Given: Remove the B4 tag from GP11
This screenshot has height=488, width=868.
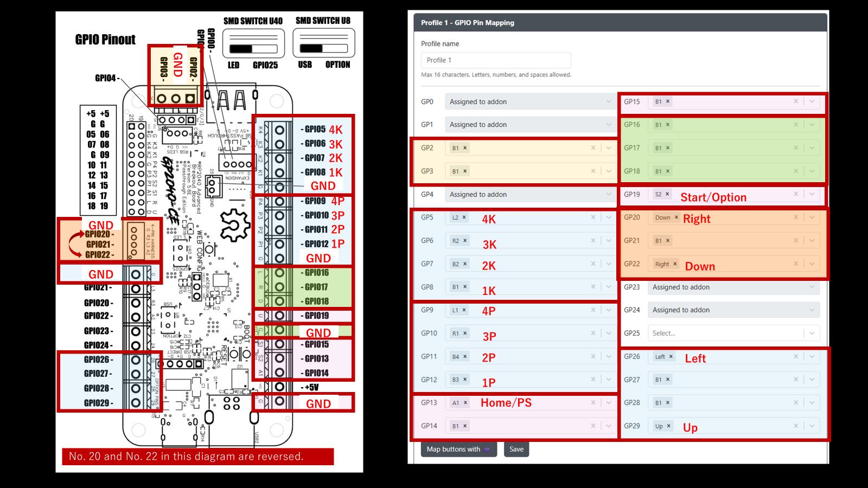Looking at the screenshot, I should [x=465, y=357].
